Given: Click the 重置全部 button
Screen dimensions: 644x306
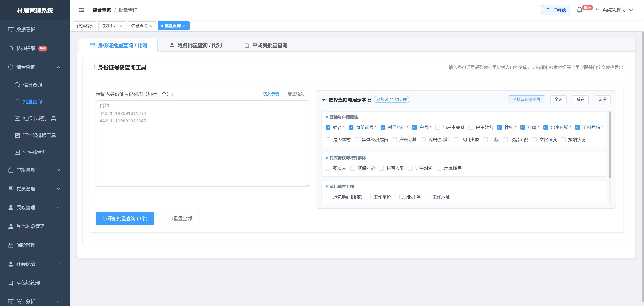Looking at the screenshot, I should click(180, 219).
